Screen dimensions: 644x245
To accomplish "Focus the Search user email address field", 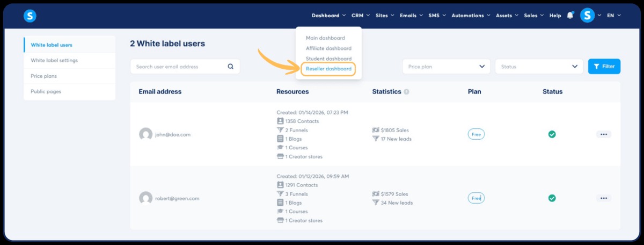I will tap(185, 67).
